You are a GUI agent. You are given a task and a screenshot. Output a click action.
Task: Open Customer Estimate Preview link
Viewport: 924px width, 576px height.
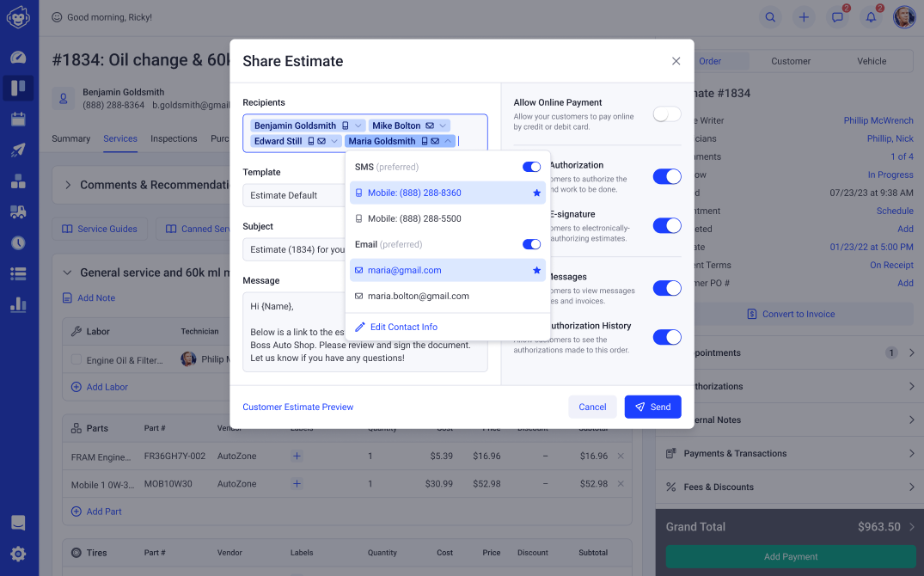pyautogui.click(x=298, y=407)
